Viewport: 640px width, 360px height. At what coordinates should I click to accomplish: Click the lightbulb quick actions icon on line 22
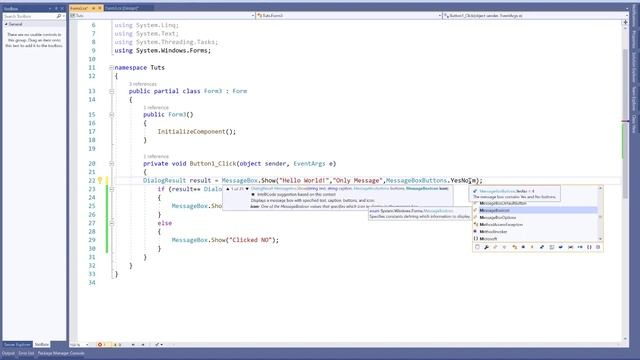coord(100,180)
